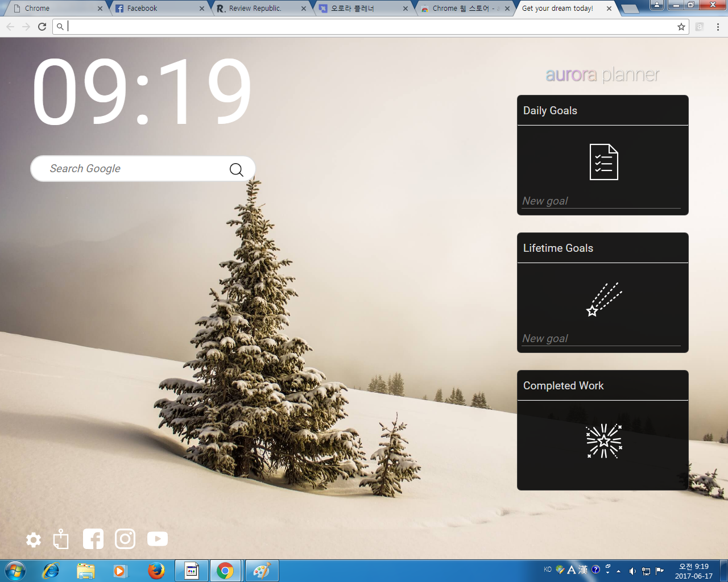This screenshot has width=728, height=582.
Task: Click the Lifetime Goals header
Action: pyautogui.click(x=603, y=248)
